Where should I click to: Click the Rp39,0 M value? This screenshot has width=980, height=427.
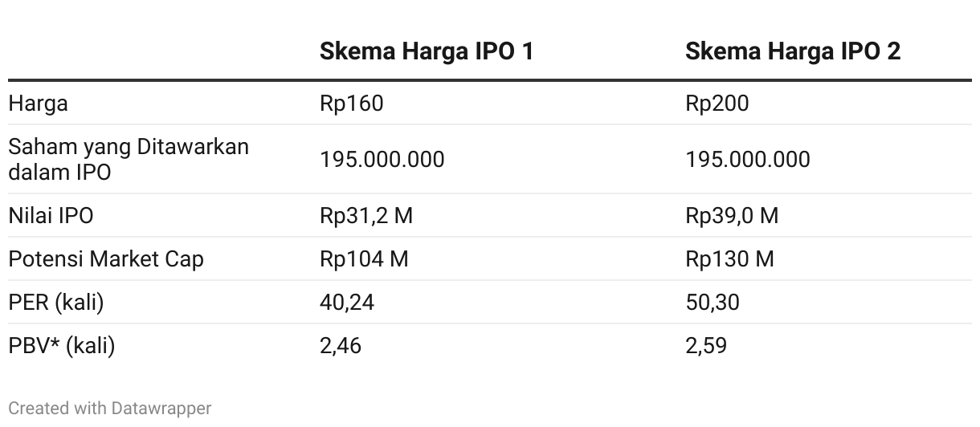pyautogui.click(x=732, y=216)
